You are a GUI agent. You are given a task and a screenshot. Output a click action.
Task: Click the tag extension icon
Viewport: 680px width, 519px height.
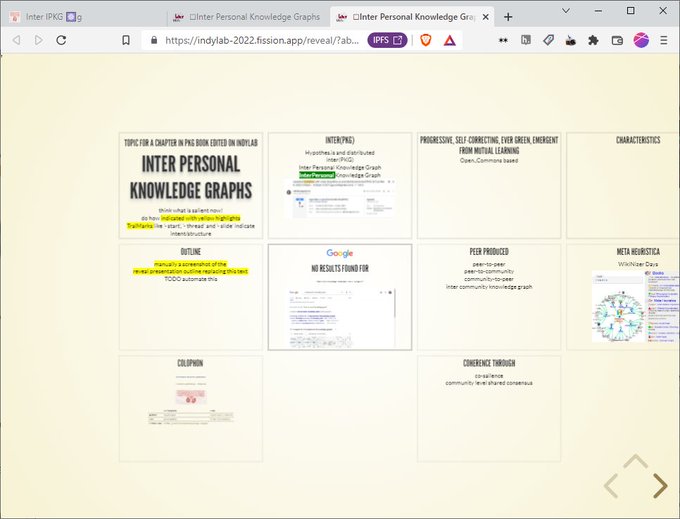click(548, 40)
